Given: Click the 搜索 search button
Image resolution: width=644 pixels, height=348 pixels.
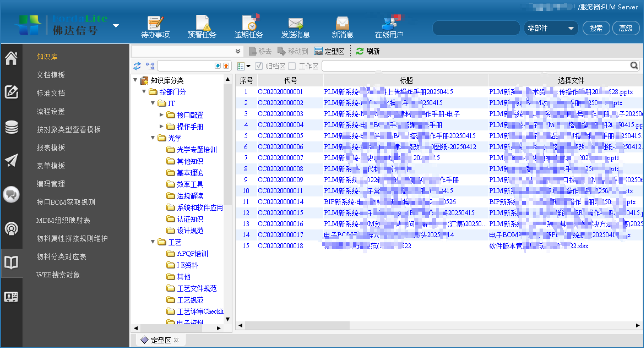Looking at the screenshot, I should 596,28.
